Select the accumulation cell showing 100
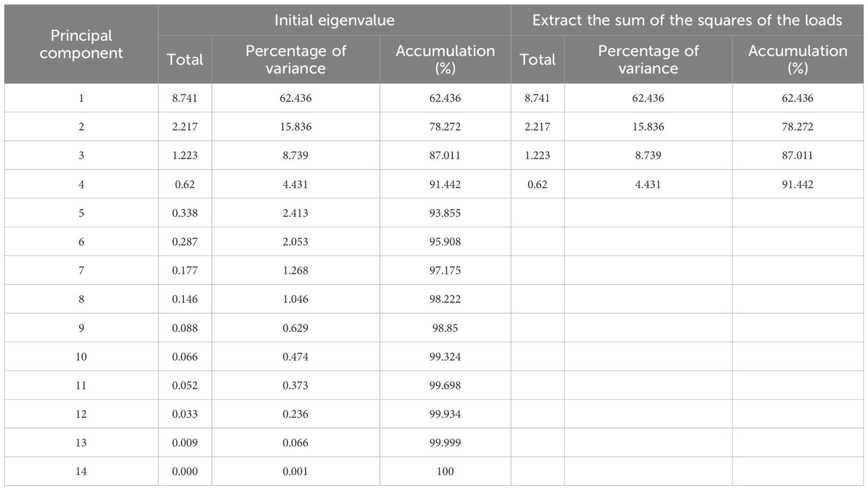Screen dimensions: 868x490 point(445,472)
